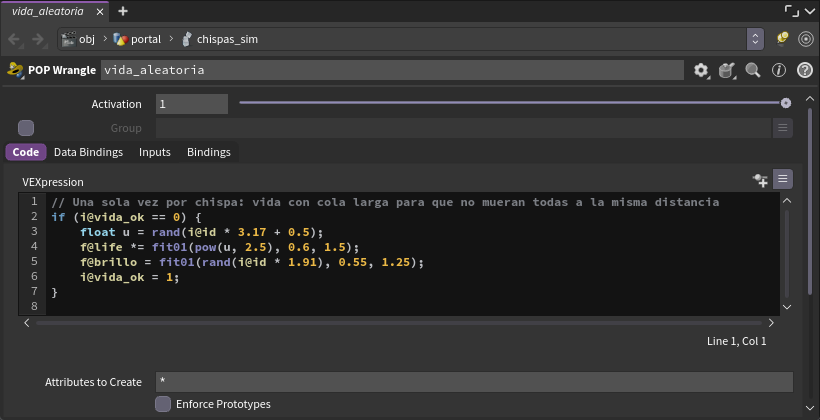Show node info with the i icon

779,70
